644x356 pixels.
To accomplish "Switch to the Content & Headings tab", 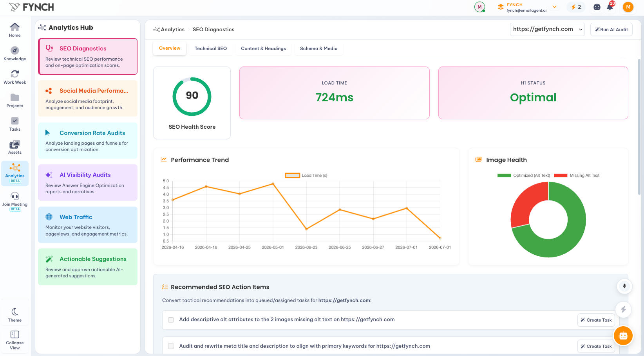I will 263,49.
